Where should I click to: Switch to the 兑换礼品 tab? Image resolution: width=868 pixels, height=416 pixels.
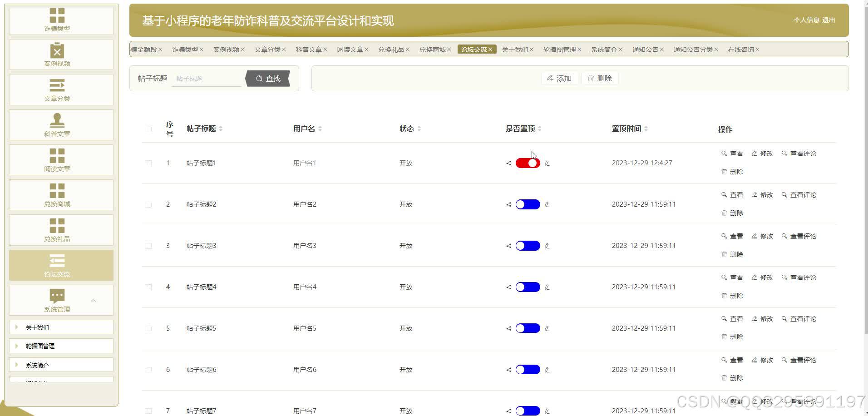pyautogui.click(x=391, y=50)
